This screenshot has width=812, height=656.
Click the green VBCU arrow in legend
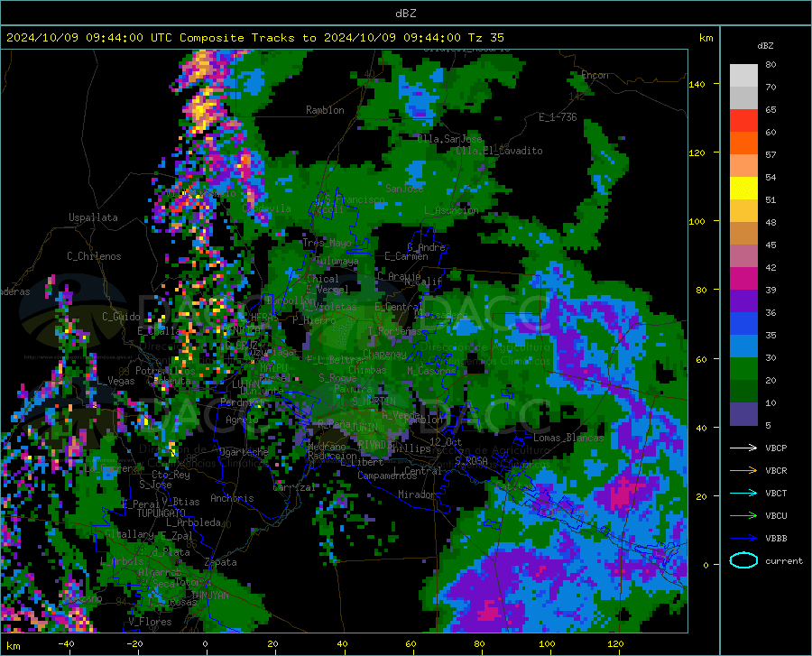point(743,516)
